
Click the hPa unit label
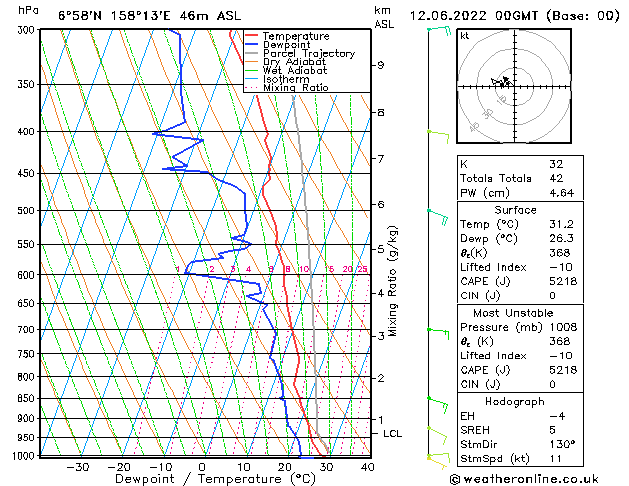coord(28,10)
